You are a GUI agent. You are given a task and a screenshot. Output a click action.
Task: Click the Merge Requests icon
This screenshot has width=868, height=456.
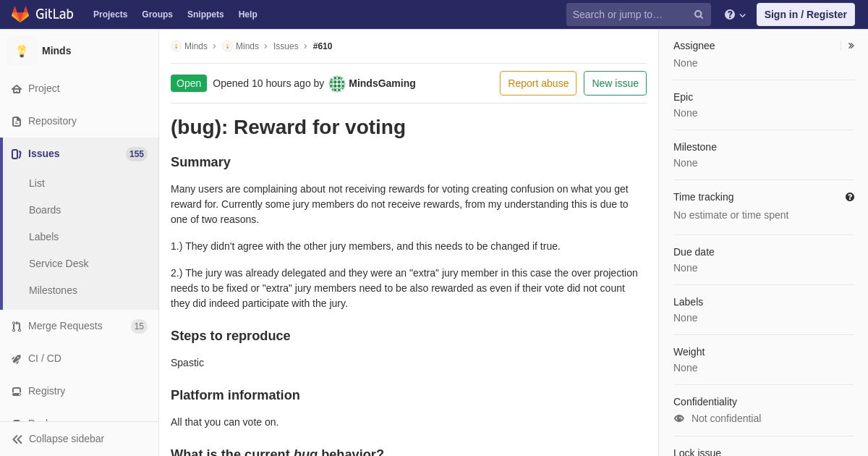tap(17, 326)
